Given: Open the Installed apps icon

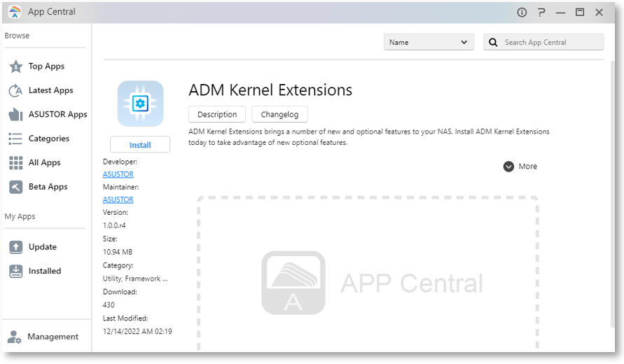Looking at the screenshot, I should pos(16,272).
